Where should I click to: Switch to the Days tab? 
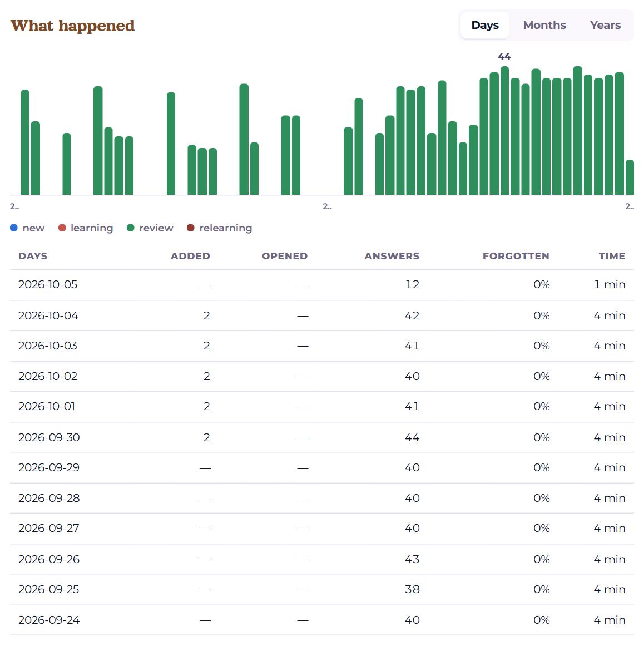(484, 25)
